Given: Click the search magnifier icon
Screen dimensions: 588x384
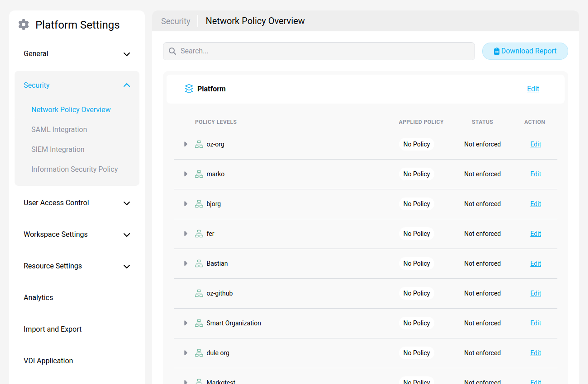Looking at the screenshot, I should pos(172,51).
